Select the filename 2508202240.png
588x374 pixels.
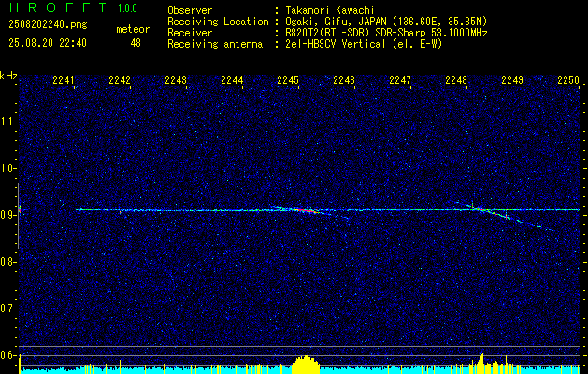[48, 25]
